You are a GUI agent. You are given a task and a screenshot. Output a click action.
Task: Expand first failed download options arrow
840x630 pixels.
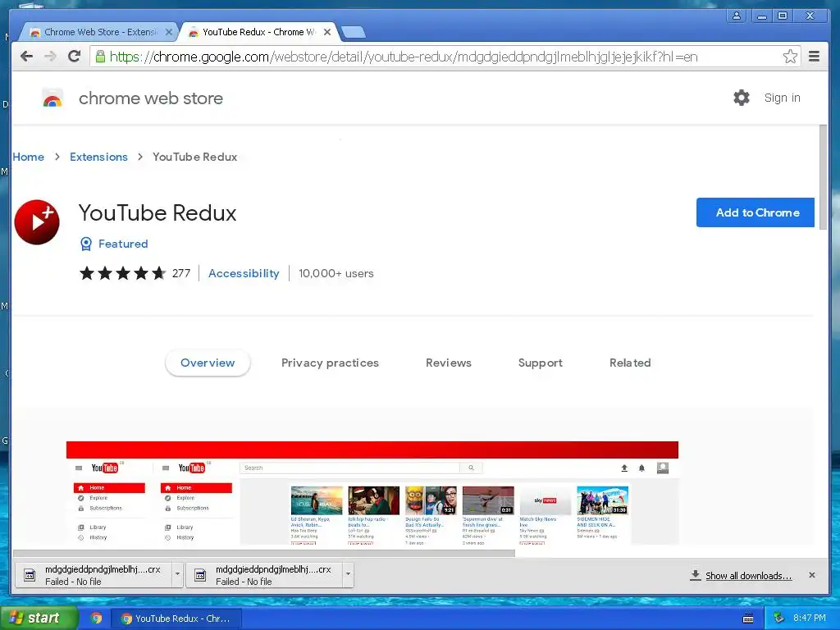tap(177, 574)
